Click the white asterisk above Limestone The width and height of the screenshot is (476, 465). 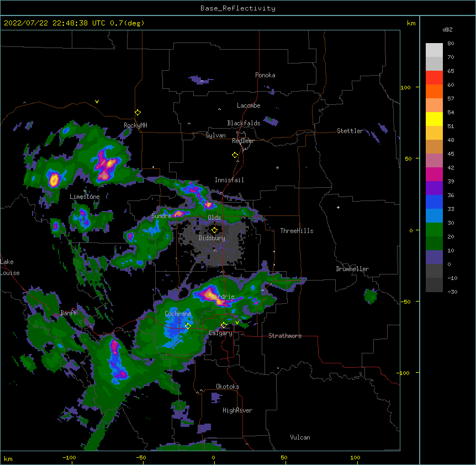(x=84, y=191)
